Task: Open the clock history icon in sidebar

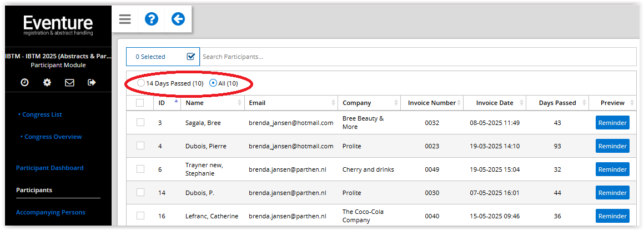Action: 24,83
